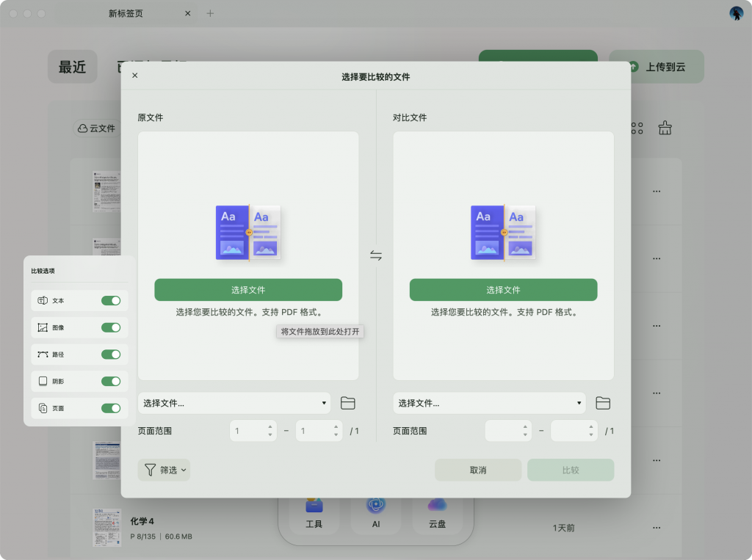752x560 pixels.
Task: Open the AI assistant icon
Action: coord(376,506)
